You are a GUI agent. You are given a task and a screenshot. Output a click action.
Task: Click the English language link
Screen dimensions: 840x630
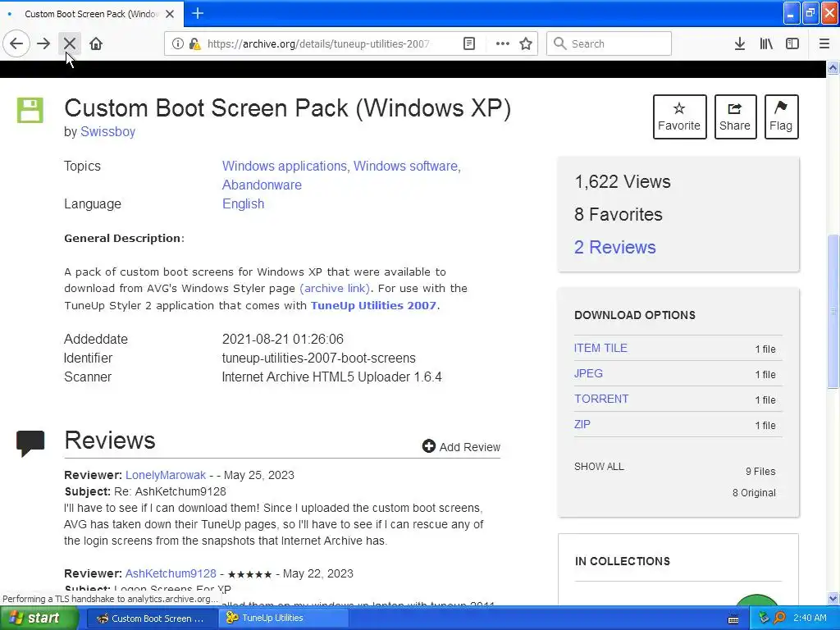click(x=243, y=204)
